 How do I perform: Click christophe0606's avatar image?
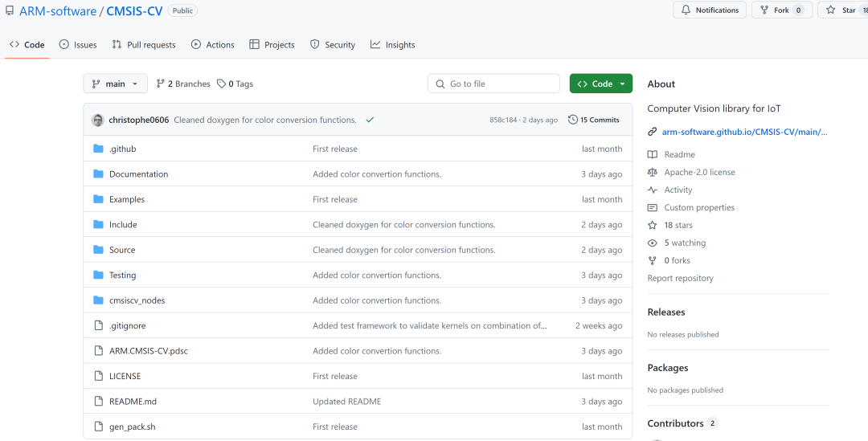[98, 120]
